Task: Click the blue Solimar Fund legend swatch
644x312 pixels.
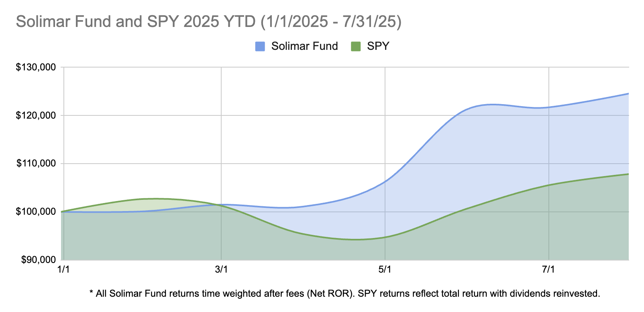Action: [260, 46]
